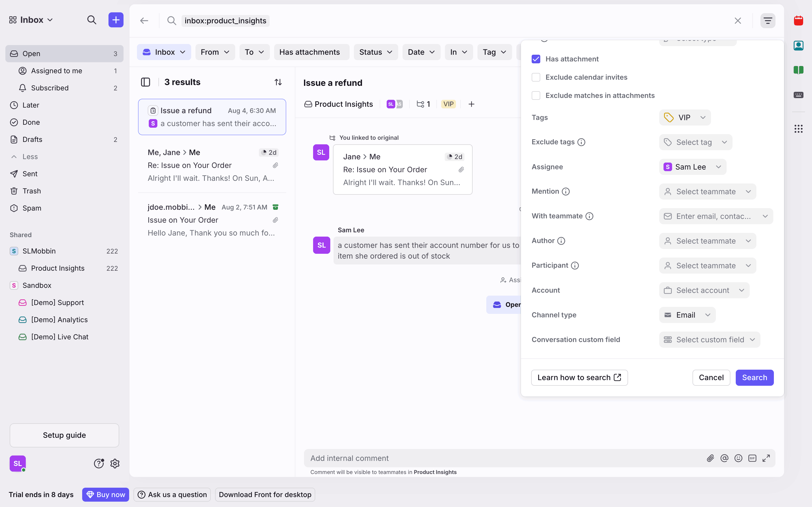Open the red calendar icon in right rail
This screenshot has width=812, height=507.
pos(798,21)
